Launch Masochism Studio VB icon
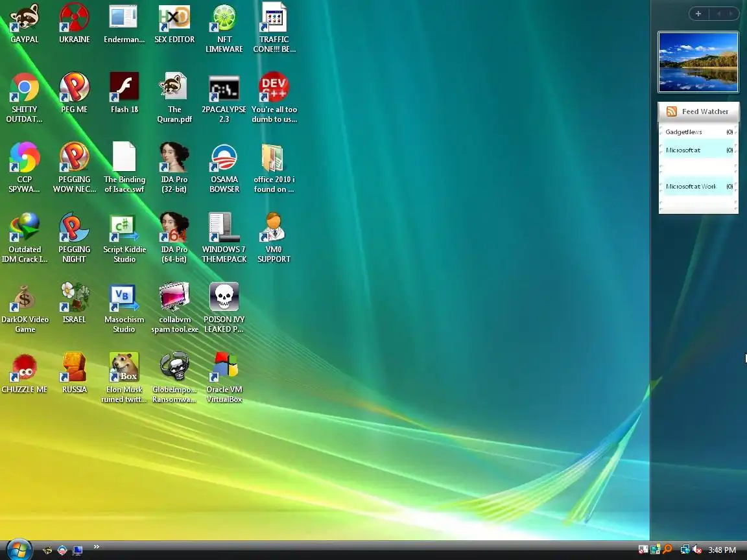Viewport: 747px width, 560px height. click(x=124, y=308)
